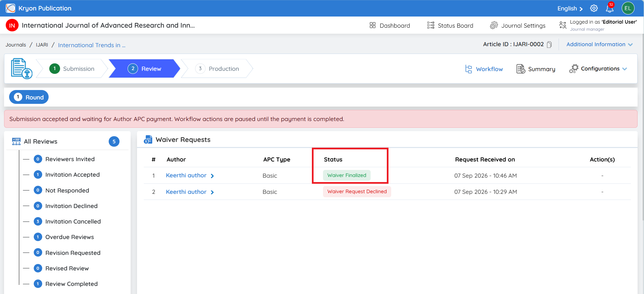Image resolution: width=644 pixels, height=294 pixels.
Task: Click the Waiver Requests document icon
Action: pyautogui.click(x=148, y=140)
